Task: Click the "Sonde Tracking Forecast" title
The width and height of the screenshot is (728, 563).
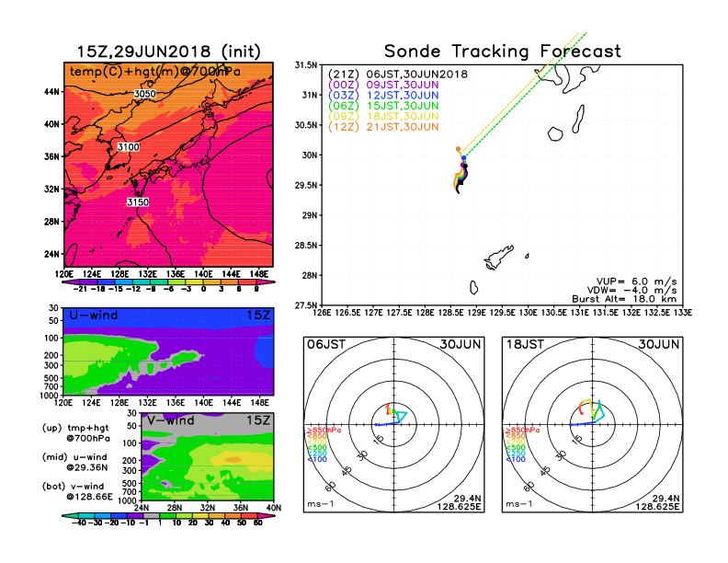Action: (x=503, y=52)
